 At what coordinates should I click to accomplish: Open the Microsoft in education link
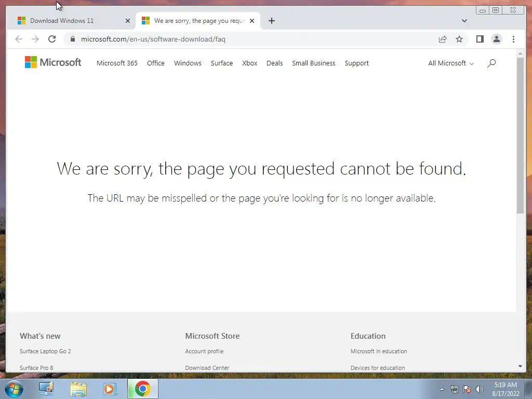tap(379, 351)
